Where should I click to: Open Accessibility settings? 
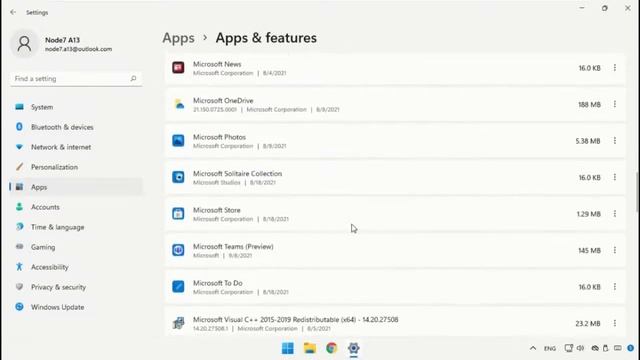click(x=76, y=267)
